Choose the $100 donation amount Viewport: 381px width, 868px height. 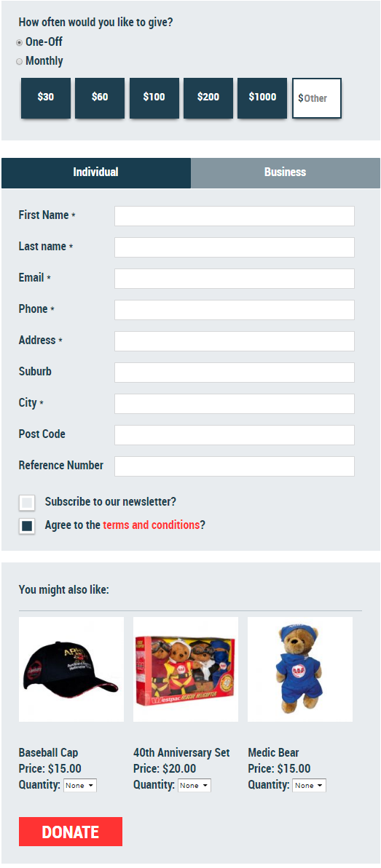[154, 97]
